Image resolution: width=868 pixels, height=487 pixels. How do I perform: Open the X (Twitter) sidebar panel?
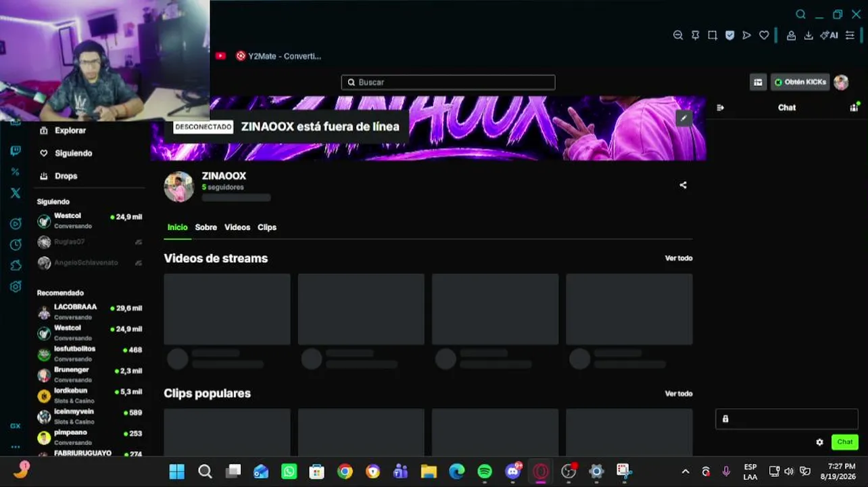point(16,193)
